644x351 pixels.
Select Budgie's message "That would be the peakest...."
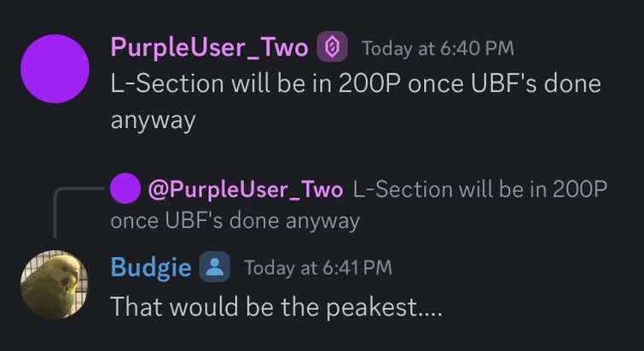pos(276,307)
